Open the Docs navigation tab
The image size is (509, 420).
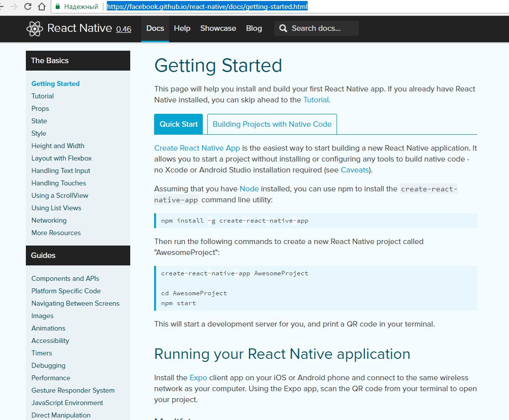pyautogui.click(x=155, y=28)
